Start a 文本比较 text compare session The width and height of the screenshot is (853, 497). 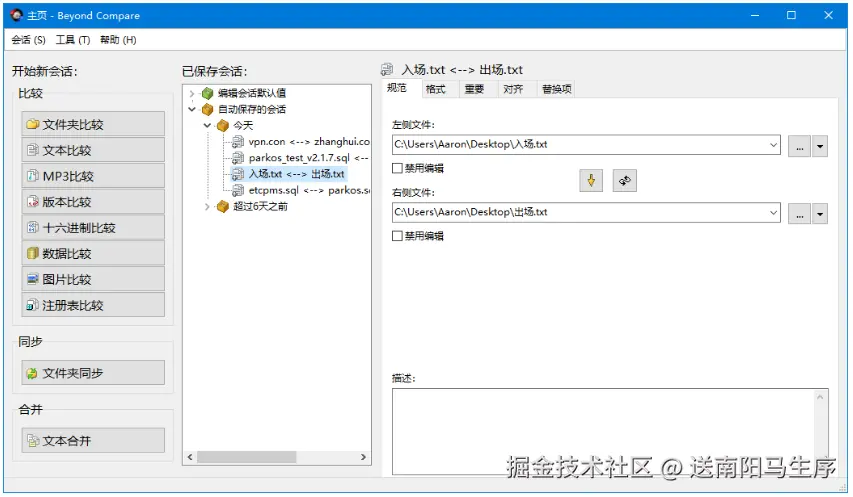pyautogui.click(x=93, y=150)
